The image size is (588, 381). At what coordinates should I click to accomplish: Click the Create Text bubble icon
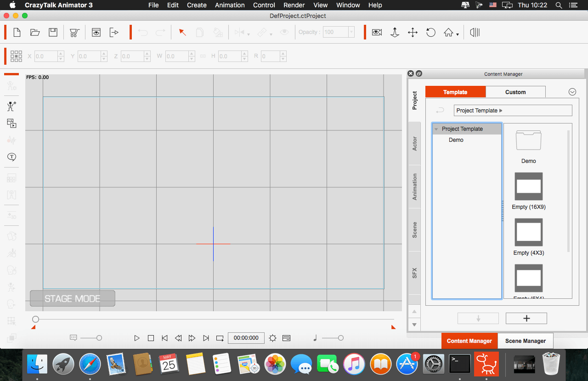[x=11, y=157]
